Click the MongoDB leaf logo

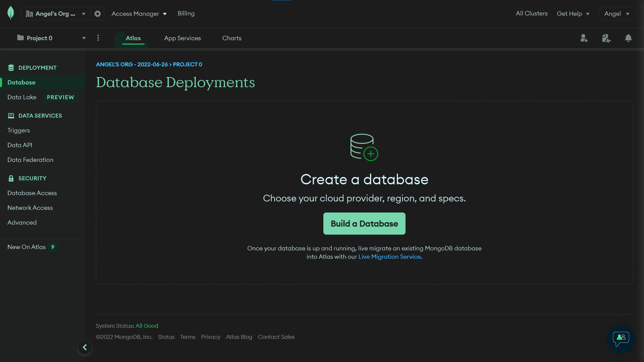[x=11, y=13]
